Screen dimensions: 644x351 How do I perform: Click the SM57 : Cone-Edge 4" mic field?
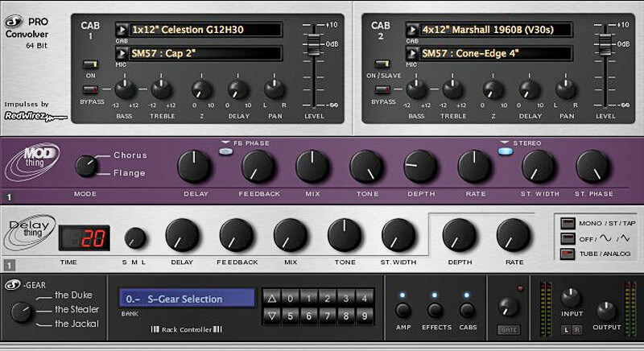(x=496, y=53)
